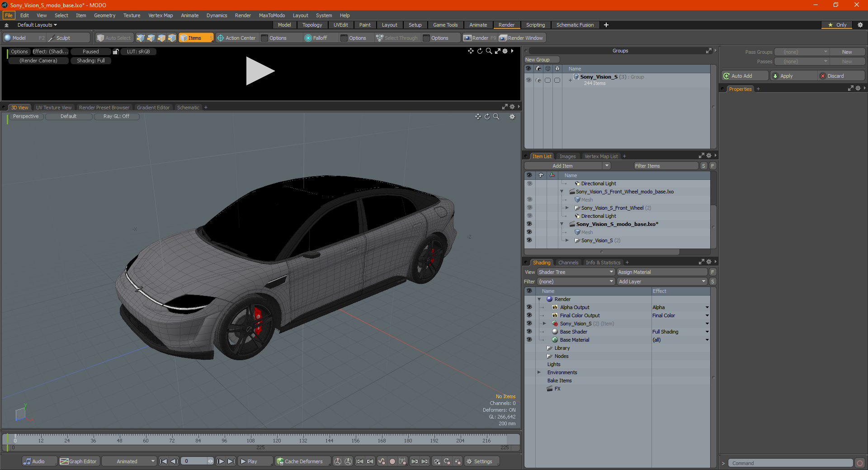Collapse the Render node in Shader Tree

pos(539,299)
